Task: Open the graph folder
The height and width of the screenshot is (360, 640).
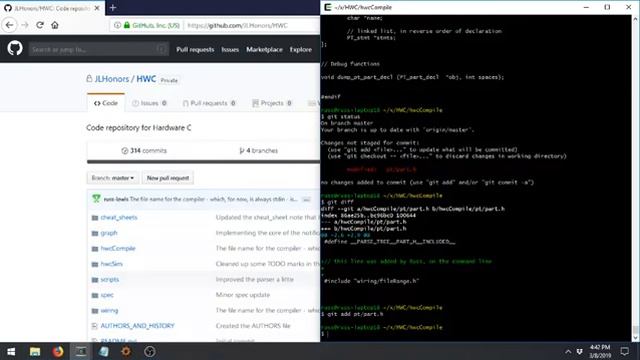Action: (x=109, y=233)
